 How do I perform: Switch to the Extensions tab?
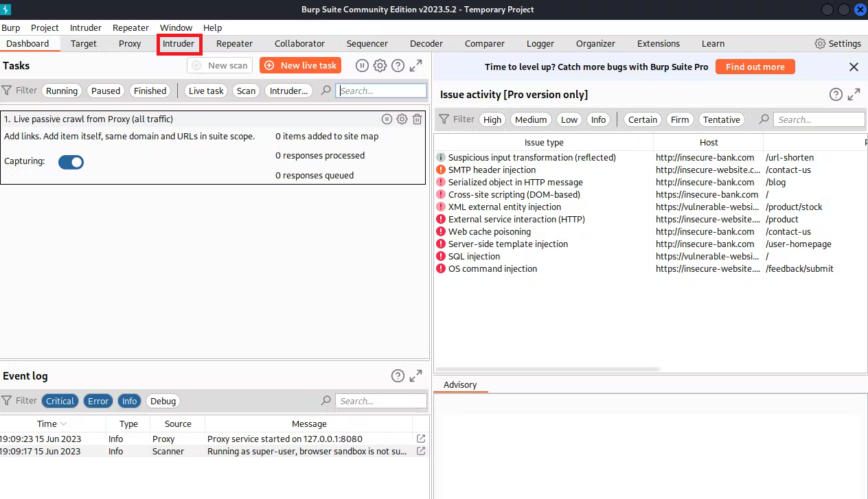(659, 43)
